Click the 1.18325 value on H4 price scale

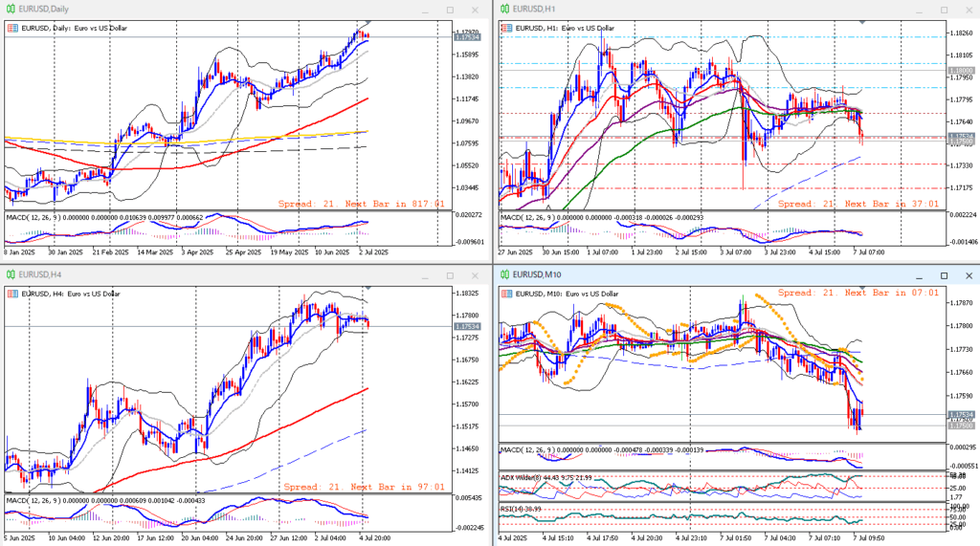pyautogui.click(x=467, y=293)
